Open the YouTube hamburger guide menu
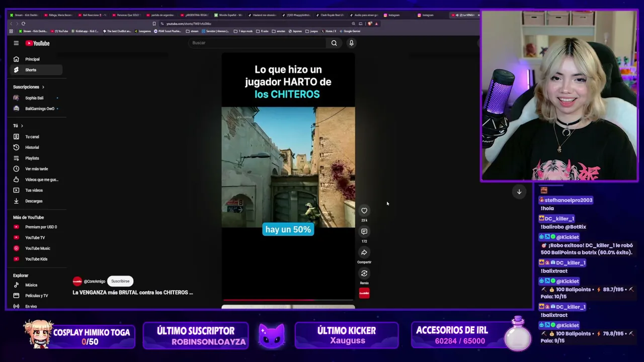Image resolution: width=644 pixels, height=362 pixels. pos(16,43)
